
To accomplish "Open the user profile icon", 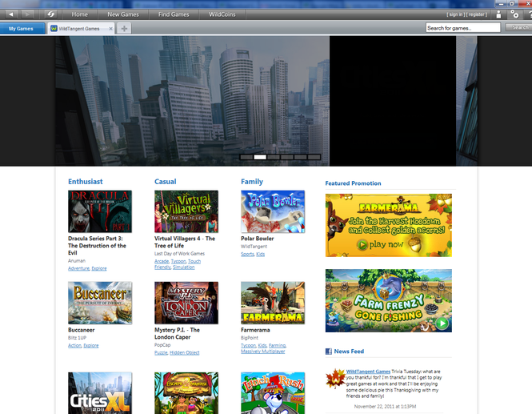I will [x=498, y=14].
